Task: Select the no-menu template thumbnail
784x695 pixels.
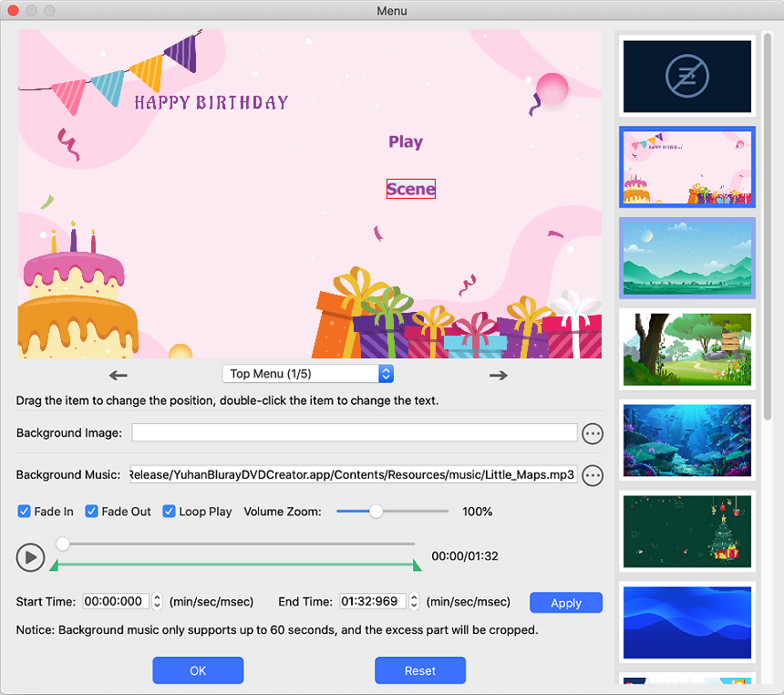Action: pos(686,77)
